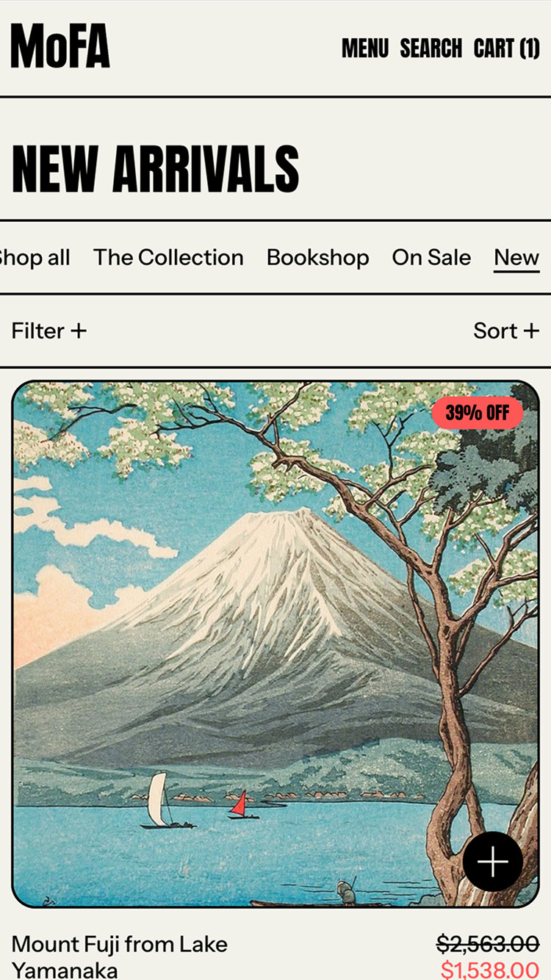Select the underlined New tab
The height and width of the screenshot is (980, 551).
click(x=516, y=258)
